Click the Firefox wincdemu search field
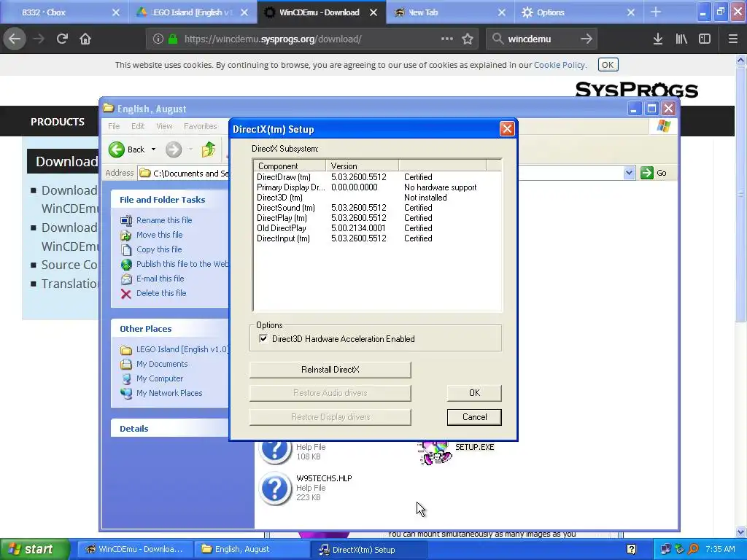This screenshot has height=560, width=747. (x=542, y=39)
